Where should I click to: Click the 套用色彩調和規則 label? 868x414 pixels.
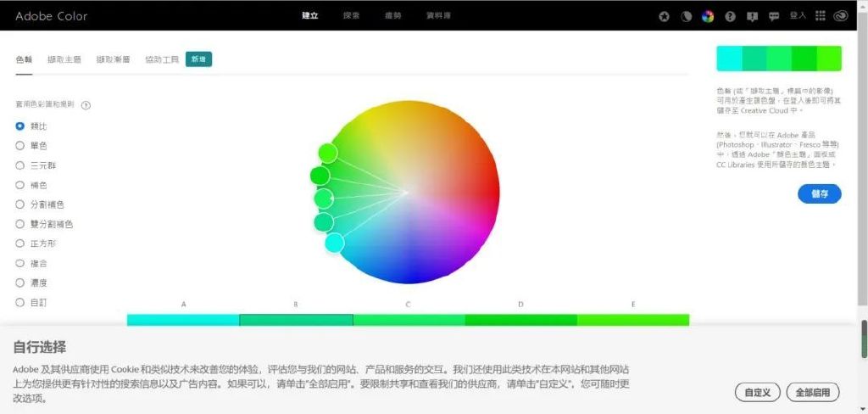click(45, 104)
